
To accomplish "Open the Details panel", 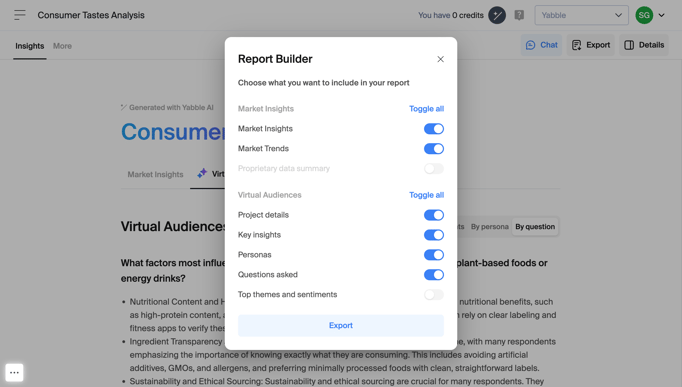I will (644, 45).
